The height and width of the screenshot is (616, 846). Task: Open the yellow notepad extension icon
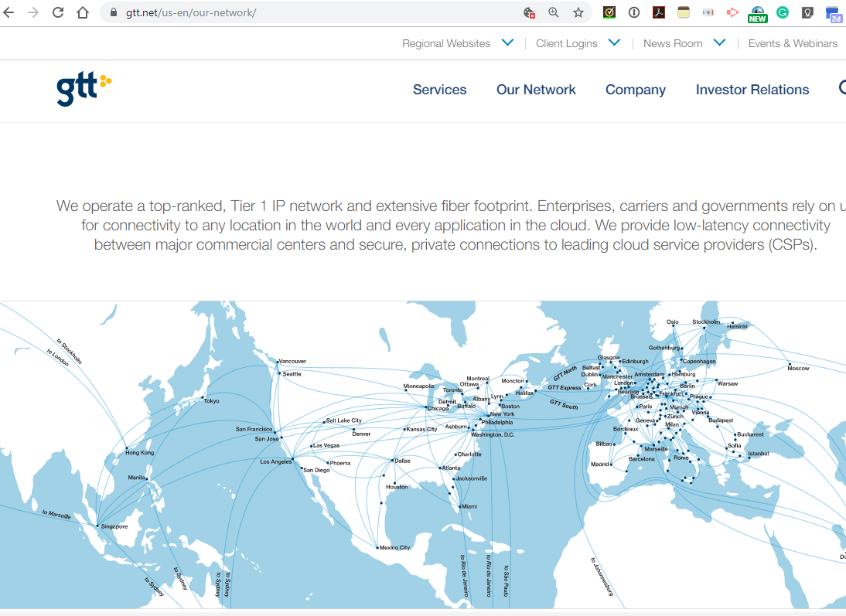684,12
